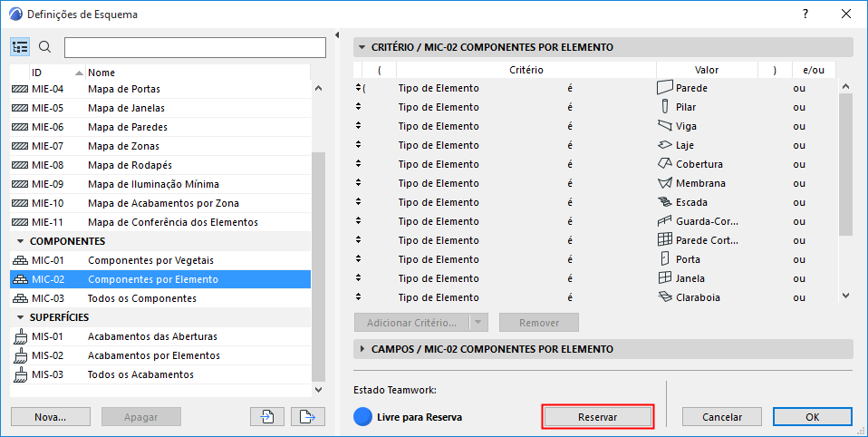Click the Claraboia skylight icon
The width and height of the screenshot is (868, 437).
coord(665,297)
